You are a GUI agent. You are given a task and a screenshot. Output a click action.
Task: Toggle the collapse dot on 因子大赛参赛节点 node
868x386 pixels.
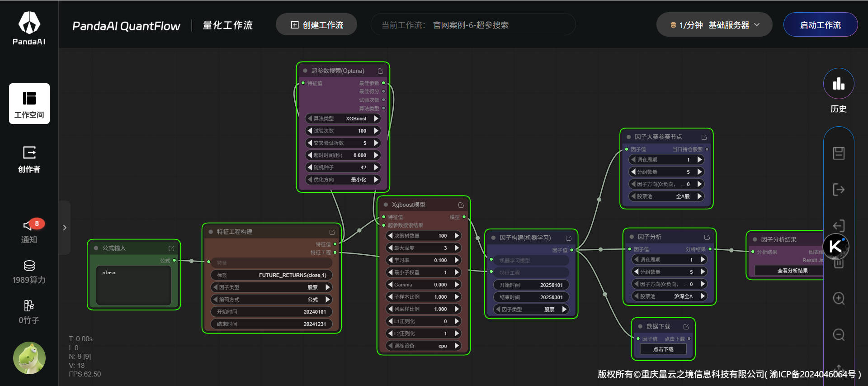click(x=628, y=137)
